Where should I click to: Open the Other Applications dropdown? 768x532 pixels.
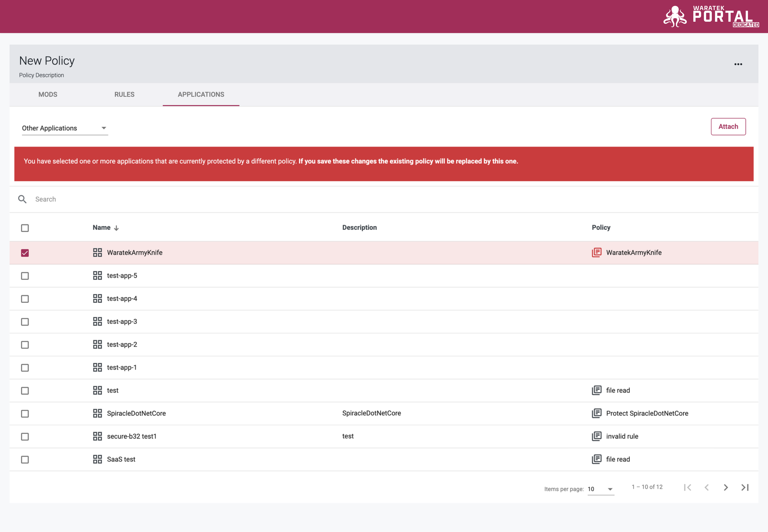[x=65, y=128]
